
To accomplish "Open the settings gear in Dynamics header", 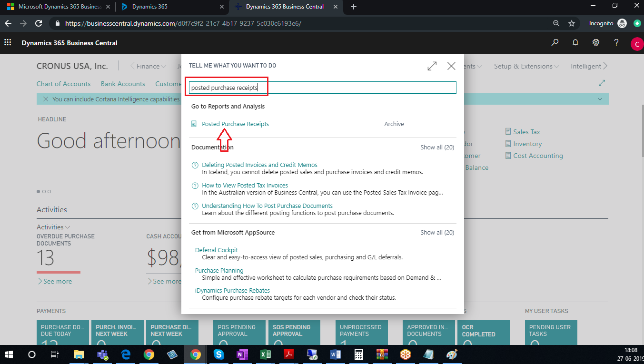I will (596, 42).
